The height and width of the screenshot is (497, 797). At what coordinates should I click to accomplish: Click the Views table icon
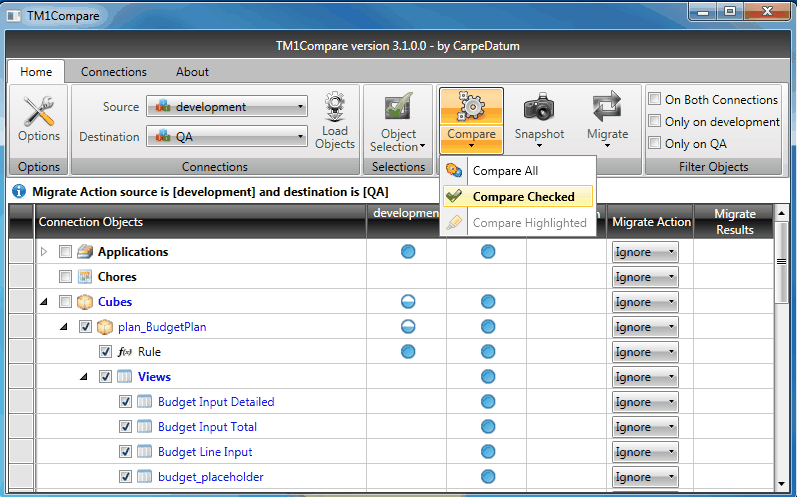[x=125, y=377]
